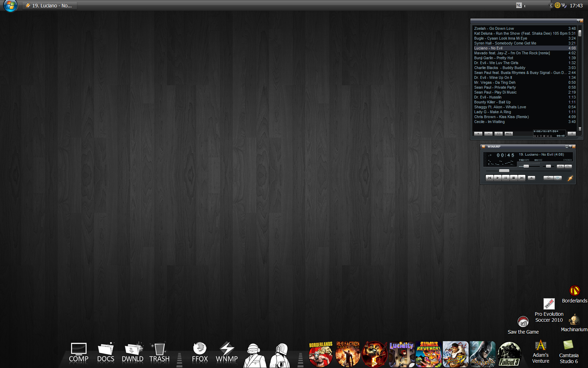
Task: Click the Winamp volume slider handle
Action: [x=526, y=166]
